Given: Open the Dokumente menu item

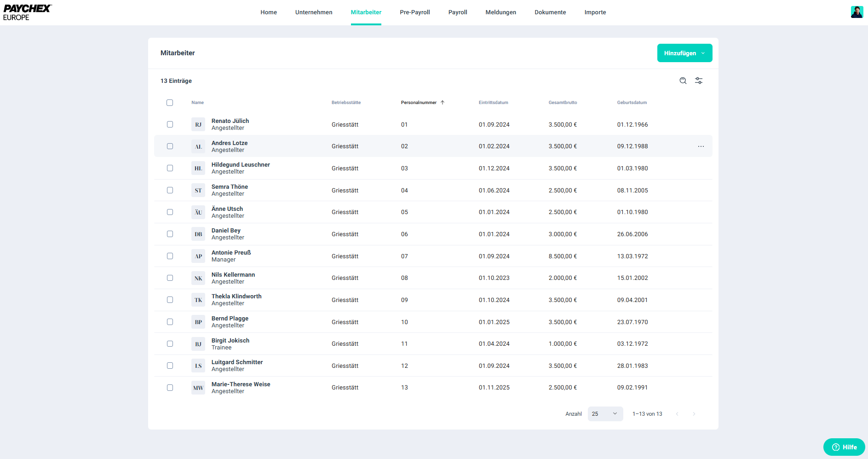Looking at the screenshot, I should tap(550, 12).
